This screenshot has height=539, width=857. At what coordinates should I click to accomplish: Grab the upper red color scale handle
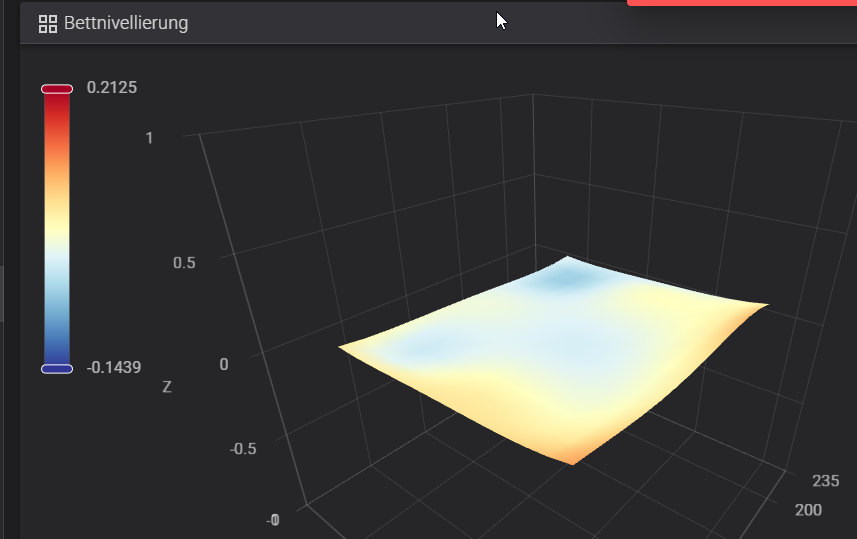pyautogui.click(x=57, y=89)
